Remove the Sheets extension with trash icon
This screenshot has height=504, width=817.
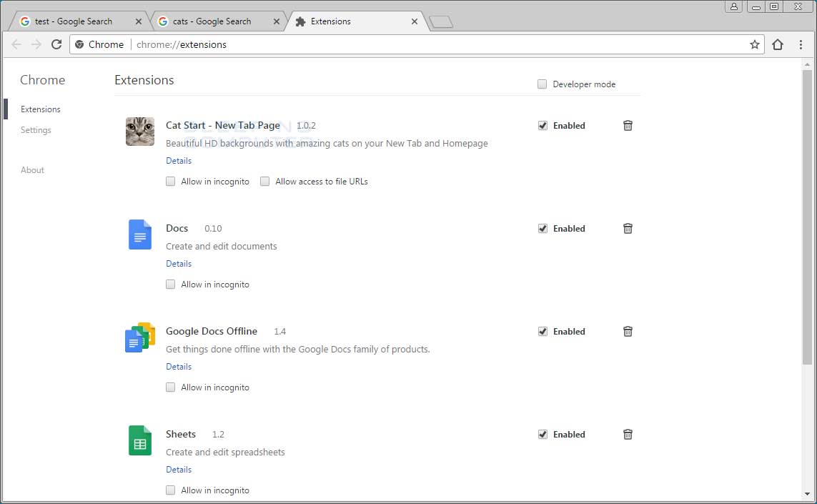[628, 435]
